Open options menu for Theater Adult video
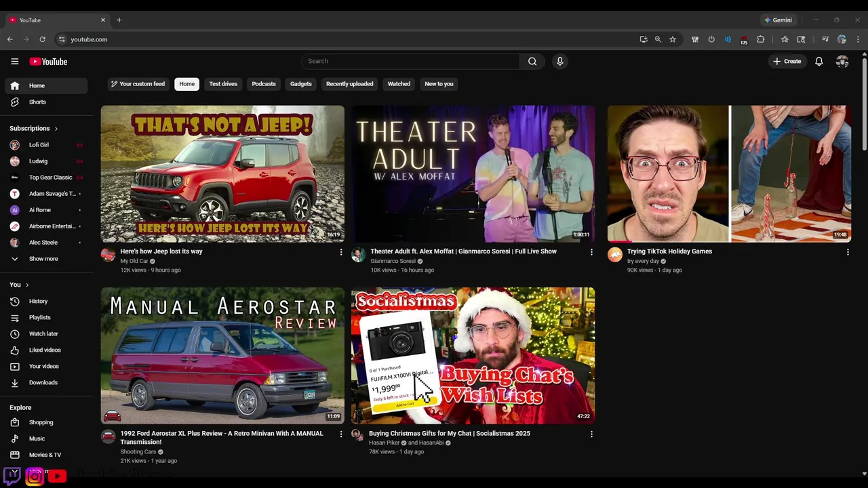Viewport: 868px width, 488px height. pyautogui.click(x=591, y=252)
